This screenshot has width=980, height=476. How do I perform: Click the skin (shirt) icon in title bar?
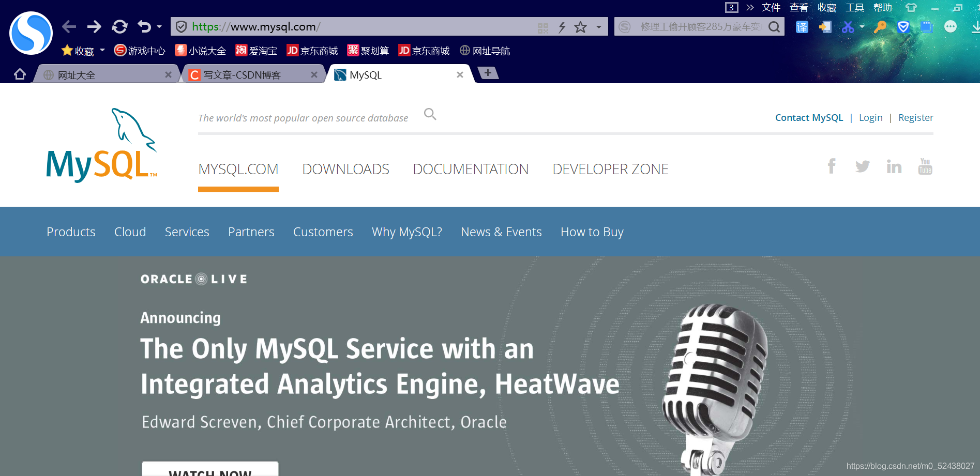pyautogui.click(x=911, y=7)
